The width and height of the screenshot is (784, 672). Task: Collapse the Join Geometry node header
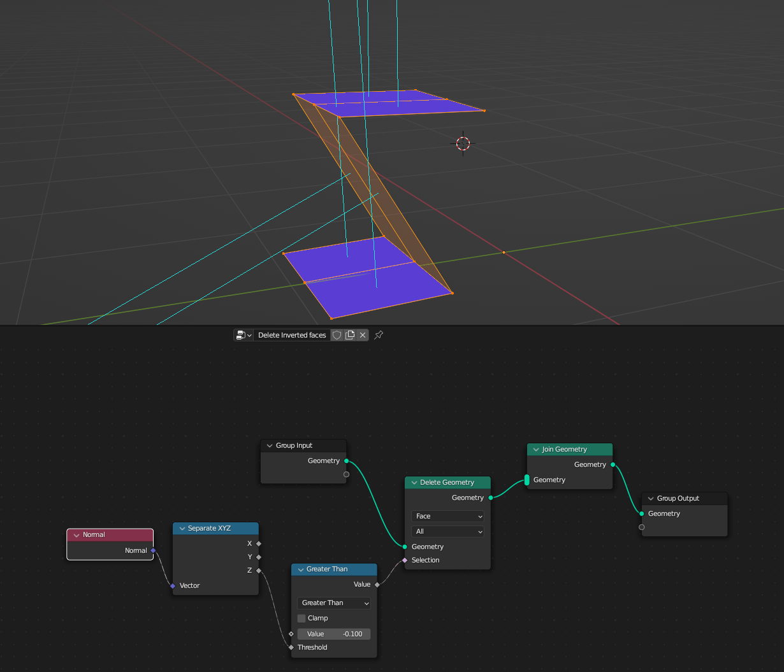[x=535, y=449]
